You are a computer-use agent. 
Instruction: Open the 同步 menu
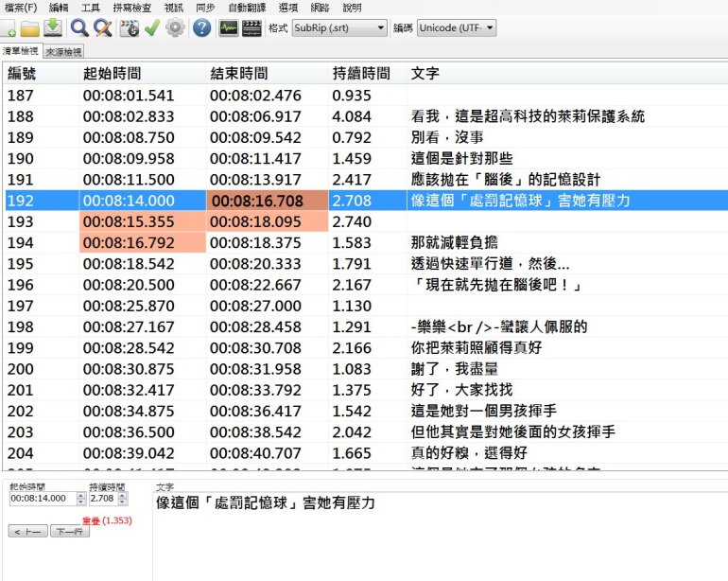click(x=205, y=8)
